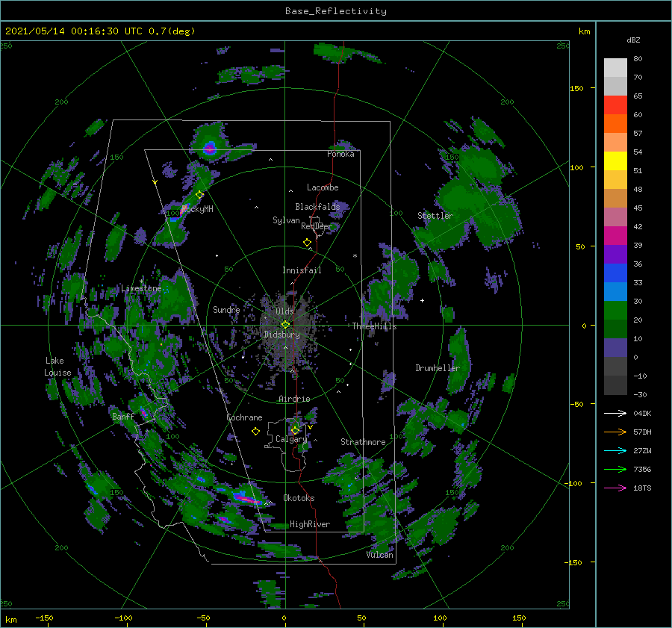Click the yellow radar site marker at Olds
The height and width of the screenshot is (628, 672).
pyautogui.click(x=285, y=325)
